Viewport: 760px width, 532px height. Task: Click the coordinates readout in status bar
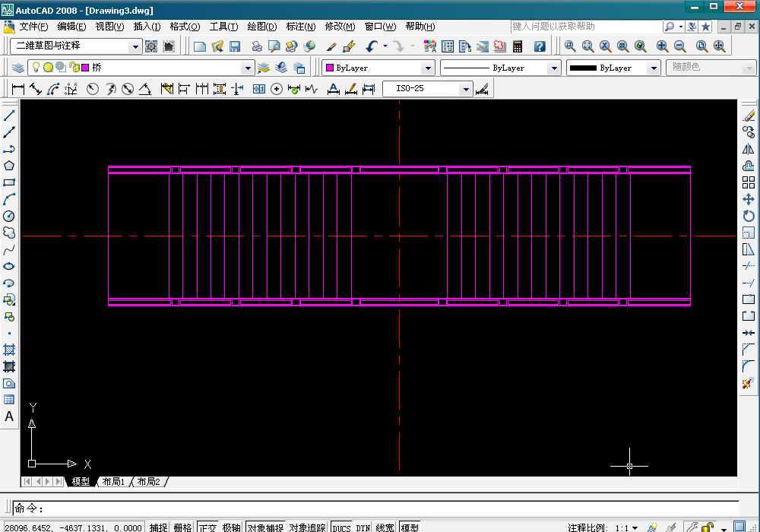tap(73, 527)
